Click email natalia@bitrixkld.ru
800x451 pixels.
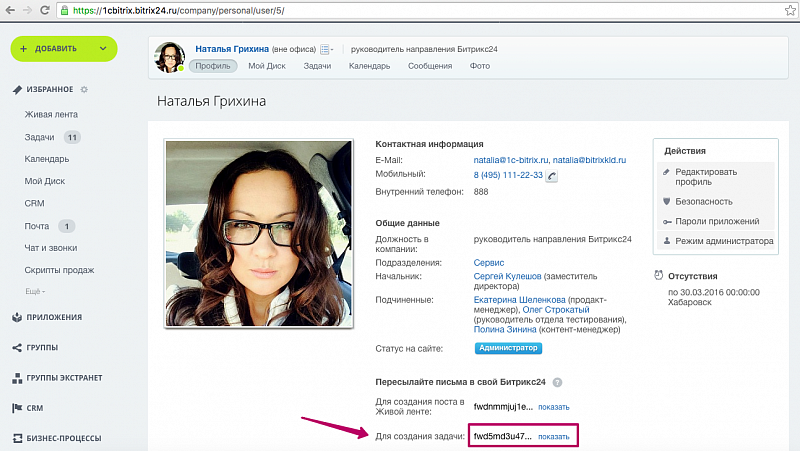pyautogui.click(x=589, y=160)
